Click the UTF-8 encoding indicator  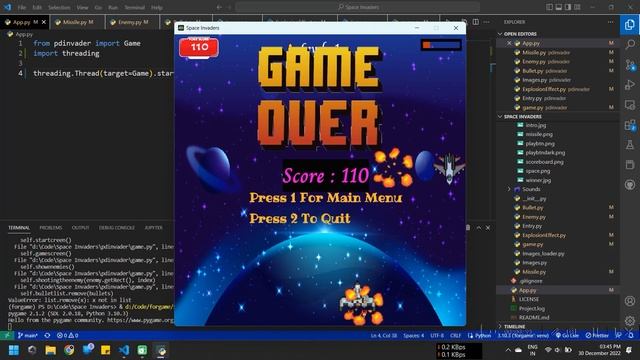click(x=437, y=335)
